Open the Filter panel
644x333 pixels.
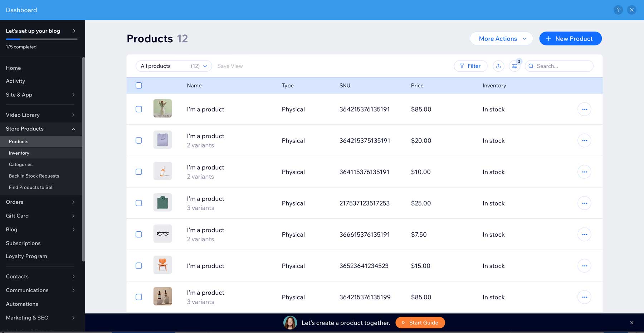point(470,66)
